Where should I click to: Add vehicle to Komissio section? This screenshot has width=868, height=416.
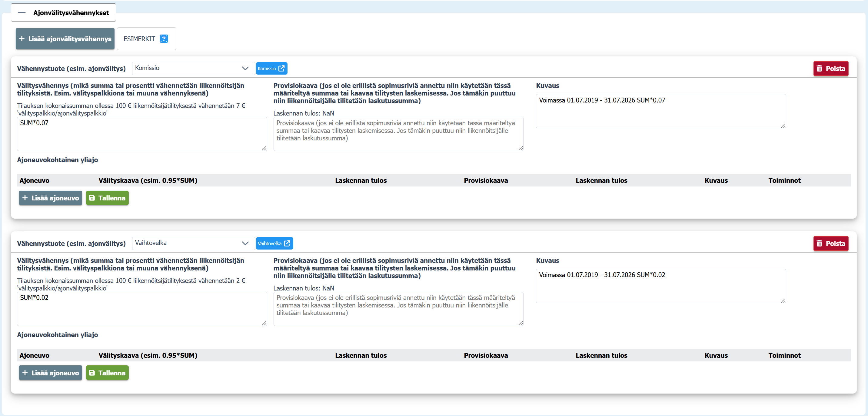pyautogui.click(x=51, y=198)
